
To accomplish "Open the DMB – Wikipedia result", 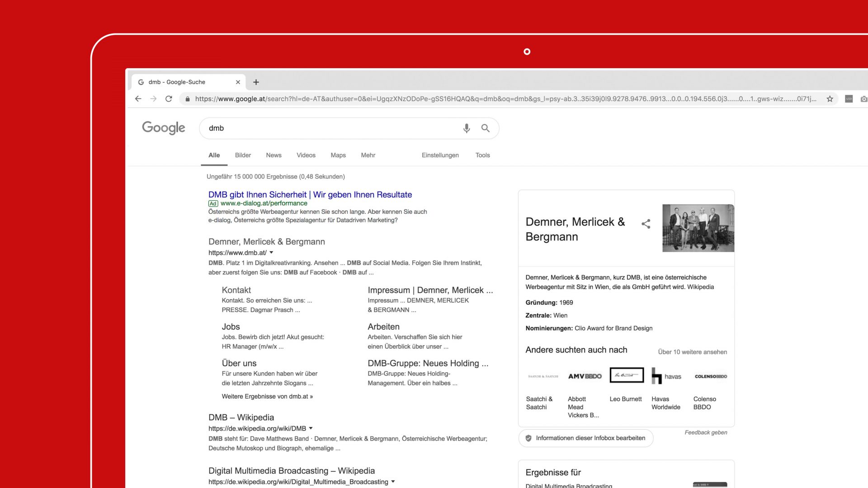I will click(x=241, y=418).
